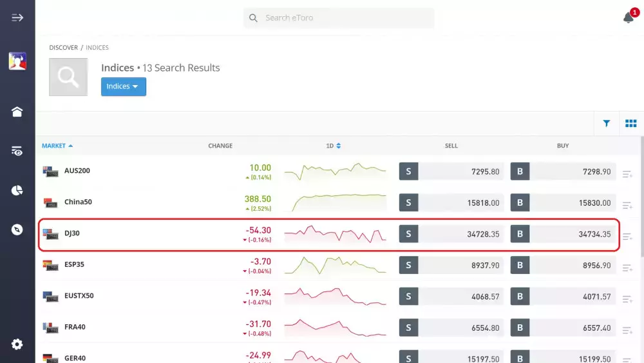Click the DJ30 flag icon
The height and width of the screenshot is (363, 644).
pos(50,234)
